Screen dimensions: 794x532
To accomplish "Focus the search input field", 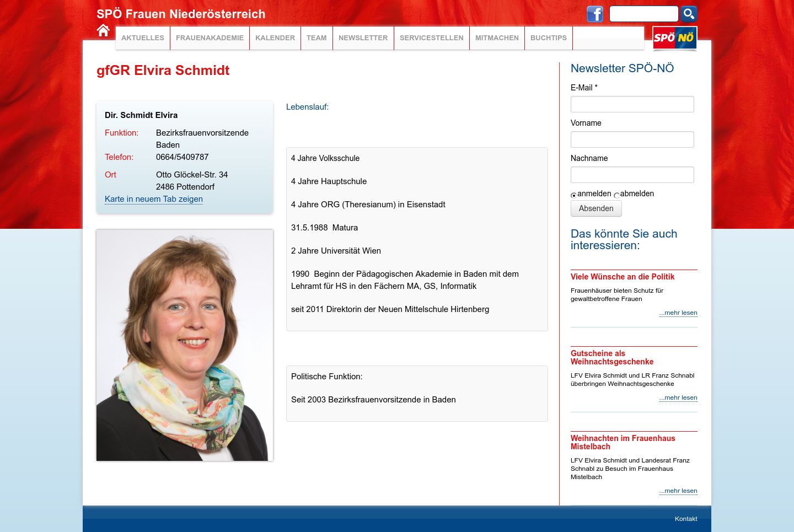I will pyautogui.click(x=643, y=14).
